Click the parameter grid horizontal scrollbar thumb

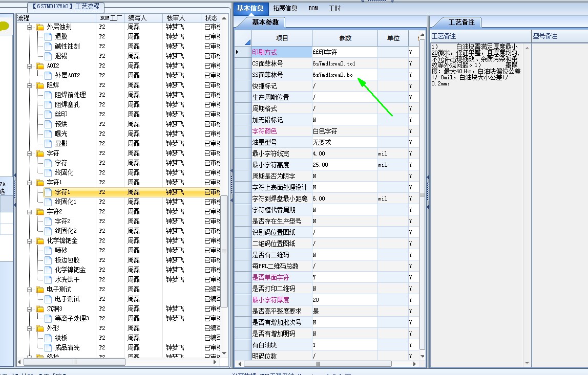click(x=318, y=364)
